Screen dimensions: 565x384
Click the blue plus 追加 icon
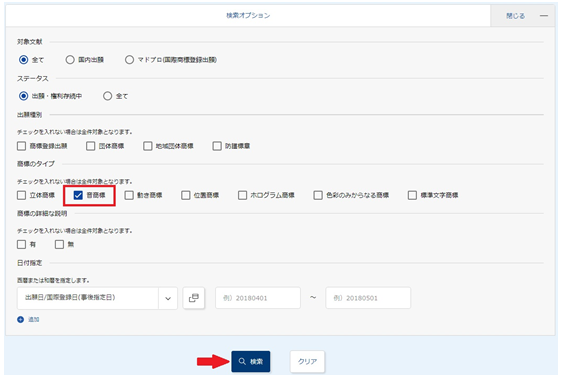[21, 320]
